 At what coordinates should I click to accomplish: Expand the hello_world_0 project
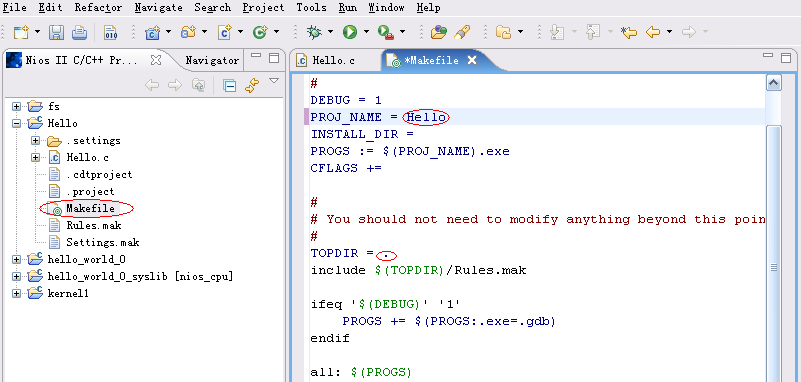pyautogui.click(x=17, y=259)
